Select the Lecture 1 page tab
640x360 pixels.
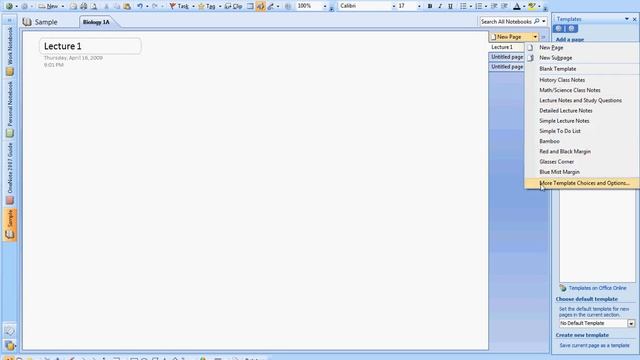coord(507,47)
